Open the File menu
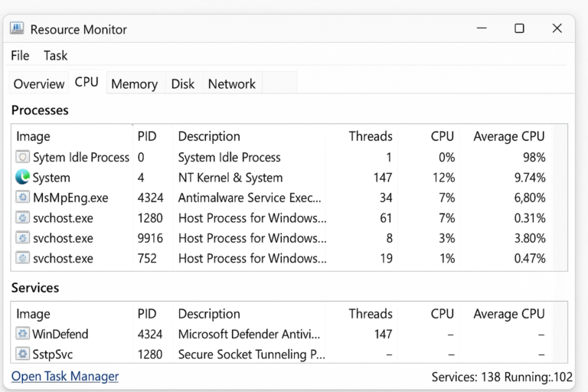Image resolution: width=588 pixels, height=392 pixels. pyautogui.click(x=20, y=56)
